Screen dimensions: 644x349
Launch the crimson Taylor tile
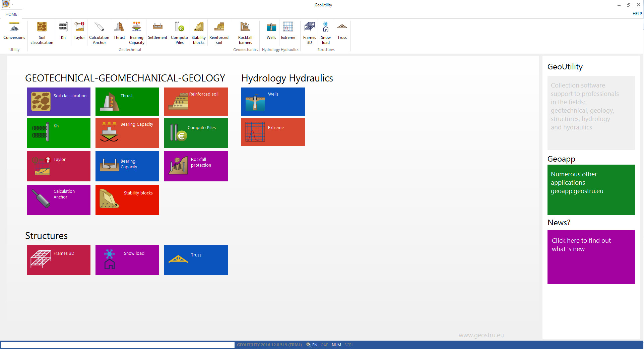[59, 166]
